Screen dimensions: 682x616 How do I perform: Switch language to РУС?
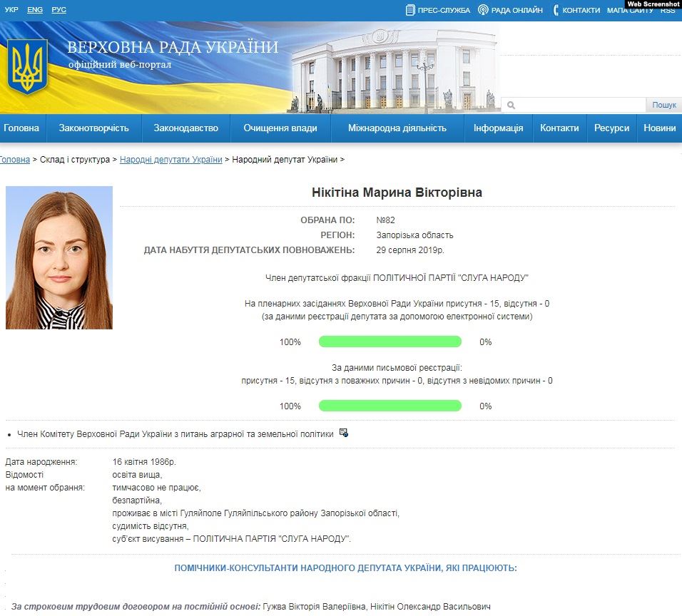(x=59, y=10)
